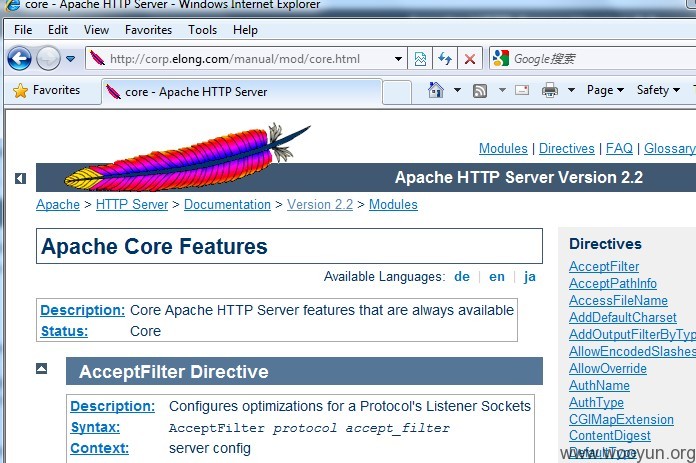
Task: Click the Forward navigation arrow button
Action: (48, 59)
